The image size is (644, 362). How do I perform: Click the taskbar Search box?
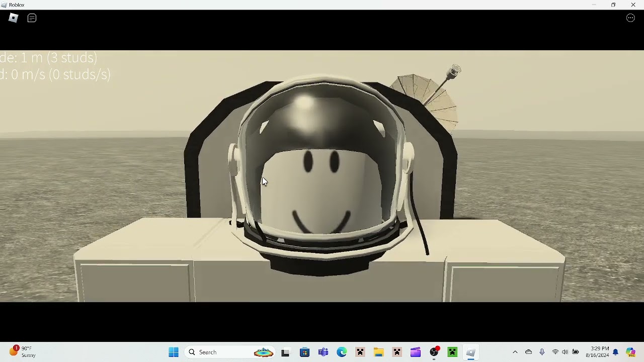pyautogui.click(x=230, y=352)
